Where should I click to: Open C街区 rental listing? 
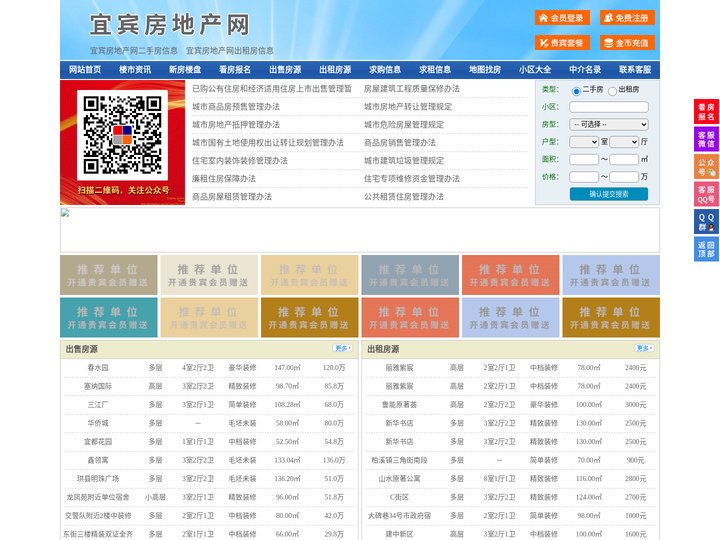point(399,497)
